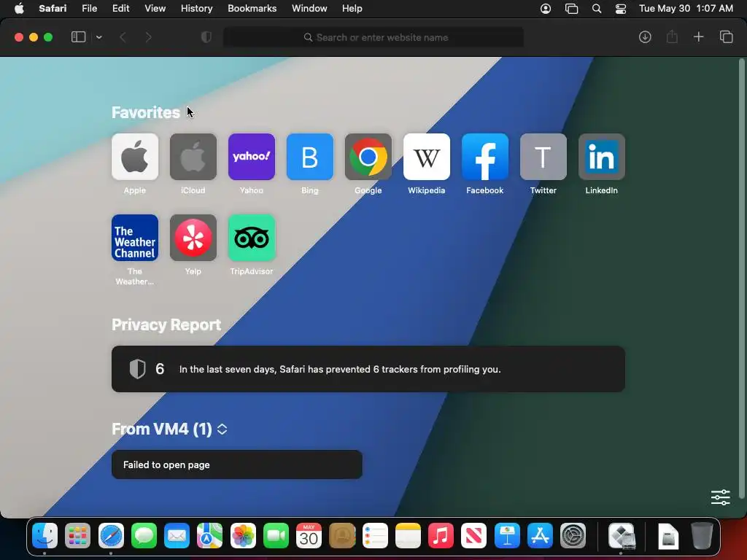Open the Apple favorite tile

point(135,157)
